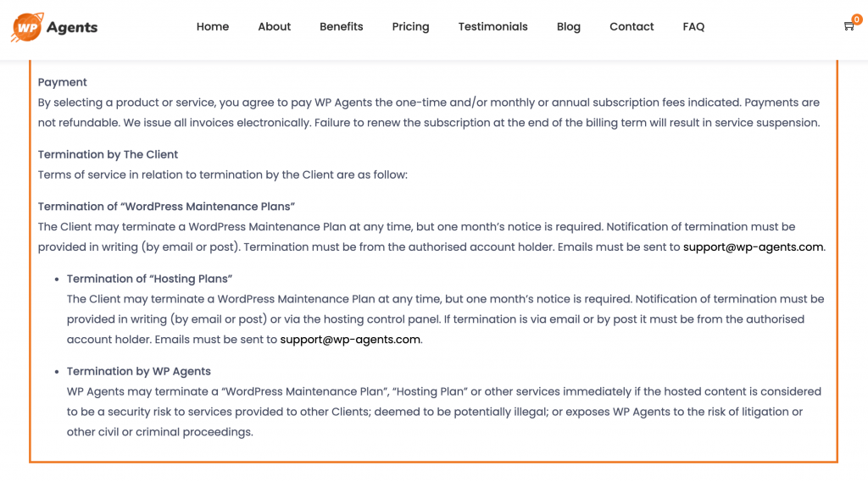868x482 pixels.
Task: Click the "Termination by WP Agents" bullet heading
Action: [139, 371]
